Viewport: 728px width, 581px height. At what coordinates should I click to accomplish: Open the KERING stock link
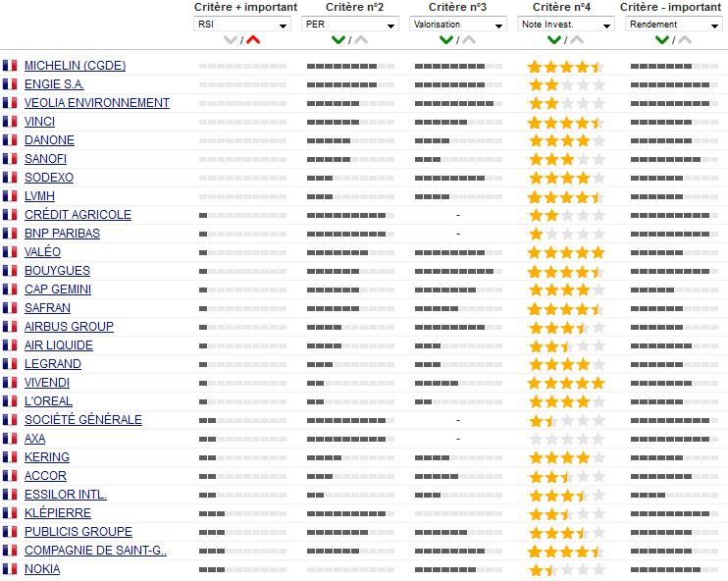coord(47,457)
